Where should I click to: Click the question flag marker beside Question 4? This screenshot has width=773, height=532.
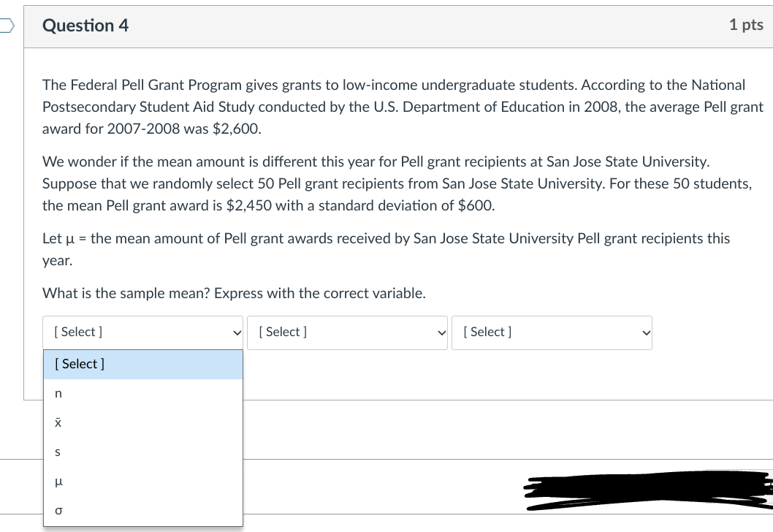4,24
